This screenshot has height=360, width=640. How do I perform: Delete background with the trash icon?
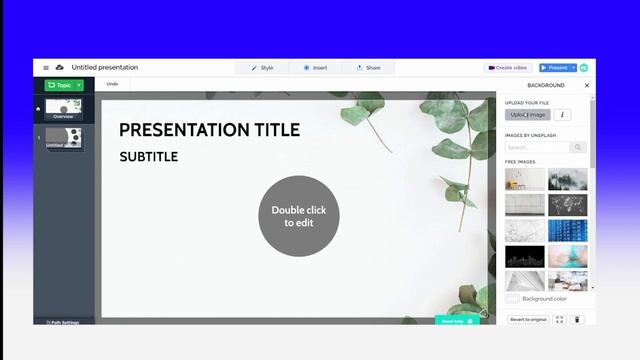pos(577,320)
